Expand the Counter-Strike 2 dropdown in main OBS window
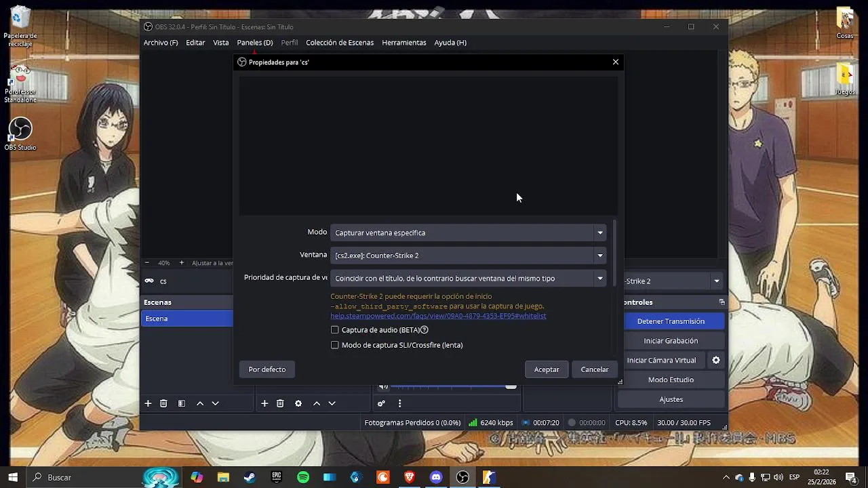This screenshot has height=488, width=868. [716, 281]
